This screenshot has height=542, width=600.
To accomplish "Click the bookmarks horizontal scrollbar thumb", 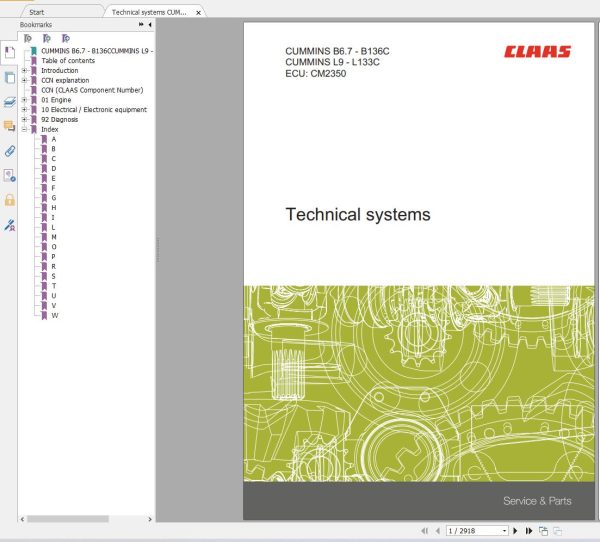I will pyautogui.click(x=68, y=519).
